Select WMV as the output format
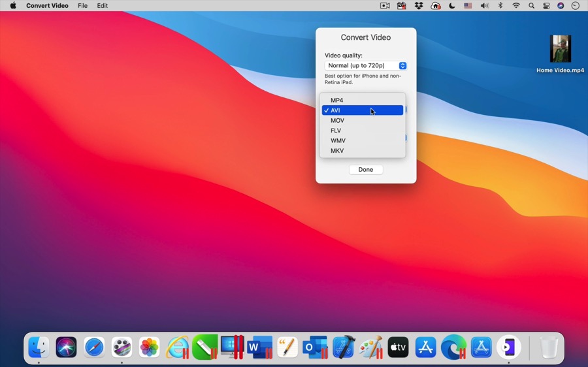The width and height of the screenshot is (588, 367). coord(338,141)
